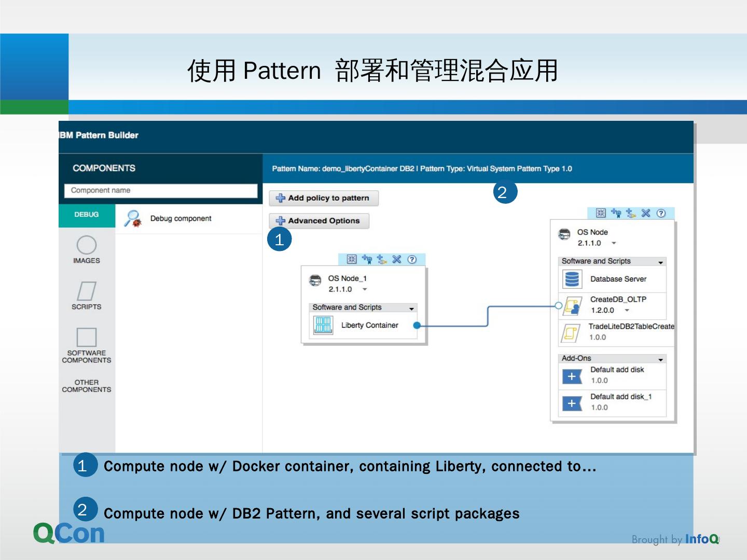The image size is (747, 560).
Task: Click delete icon above OS Node_1
Action: coord(397,259)
